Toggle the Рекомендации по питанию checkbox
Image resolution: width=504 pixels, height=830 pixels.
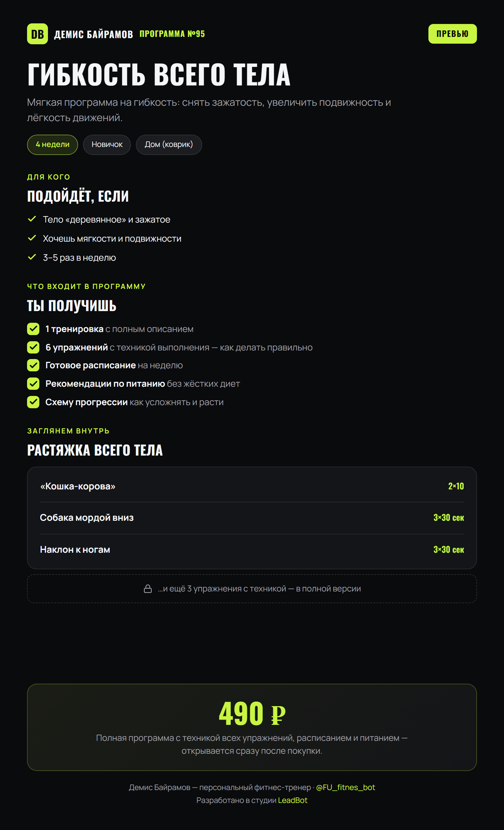coord(33,384)
